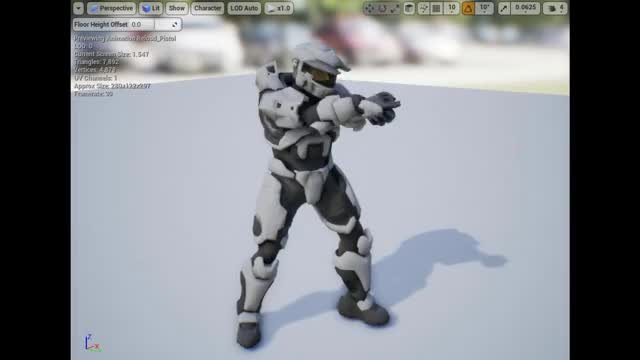Open the camera speed 4 dropdown

[556, 8]
